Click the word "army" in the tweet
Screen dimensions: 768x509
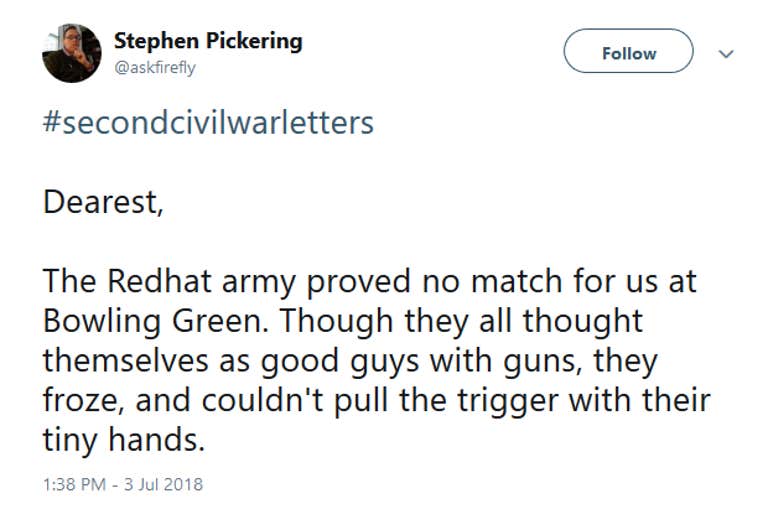point(259,283)
